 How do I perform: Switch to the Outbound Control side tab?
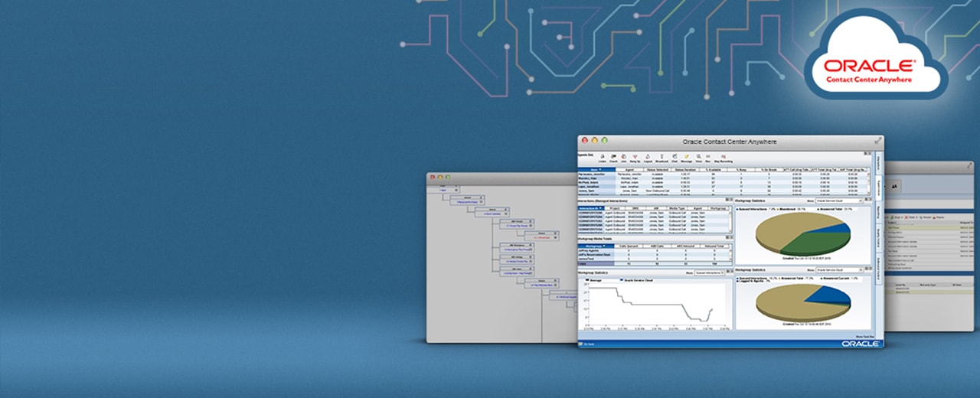pos(878,269)
